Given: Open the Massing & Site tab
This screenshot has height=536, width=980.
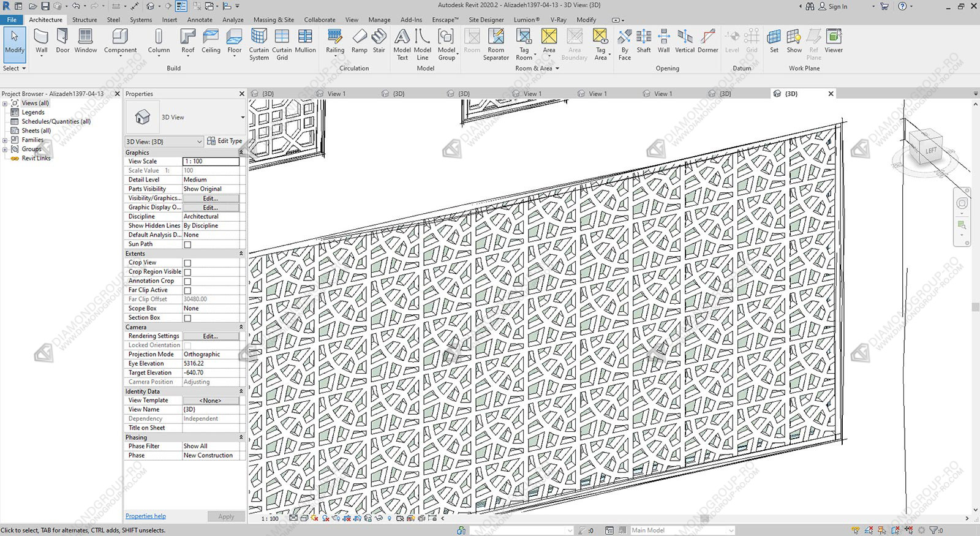Looking at the screenshot, I should tap(273, 20).
